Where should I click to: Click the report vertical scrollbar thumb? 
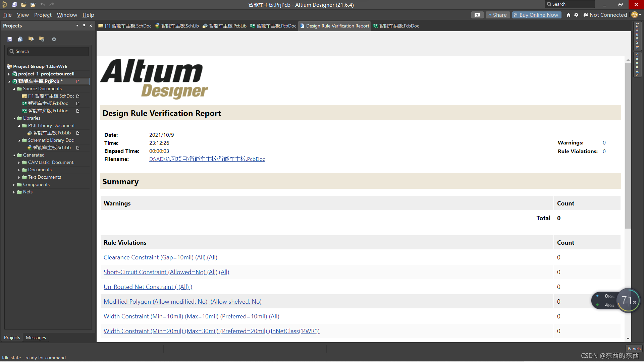[628, 146]
